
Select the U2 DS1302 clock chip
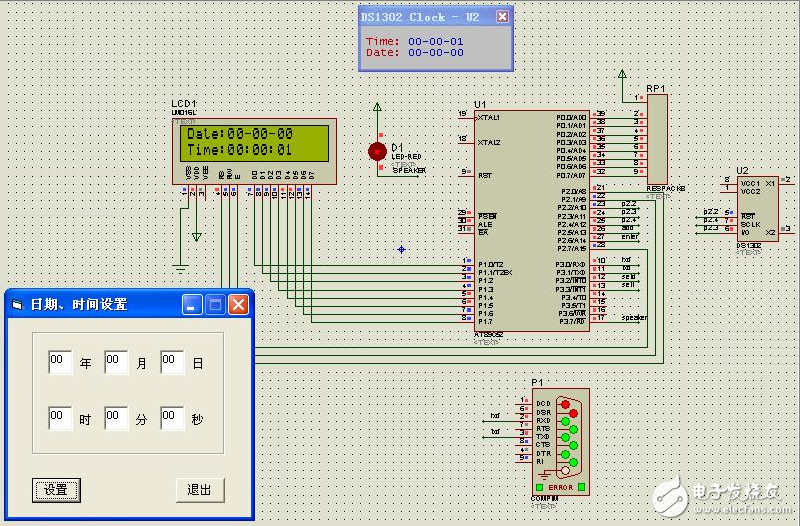coord(756,209)
